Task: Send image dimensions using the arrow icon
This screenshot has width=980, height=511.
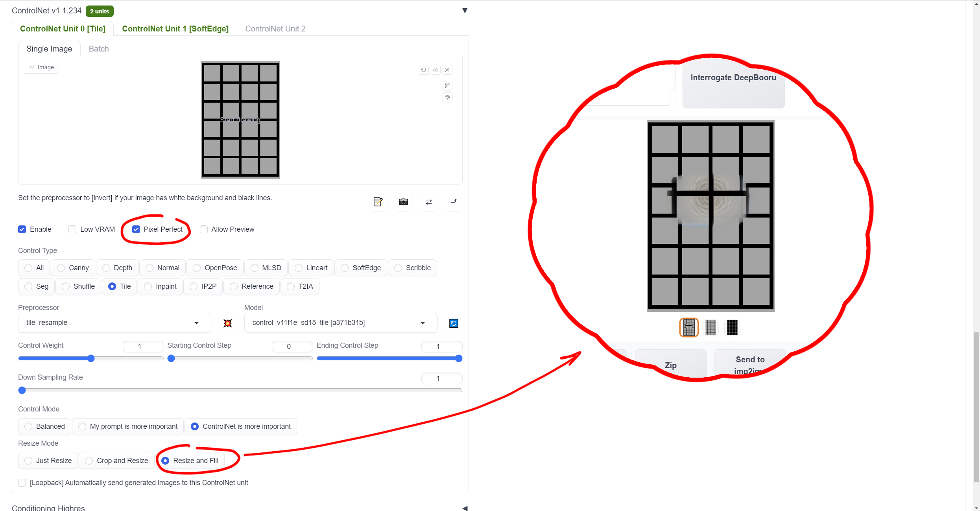Action: [454, 202]
